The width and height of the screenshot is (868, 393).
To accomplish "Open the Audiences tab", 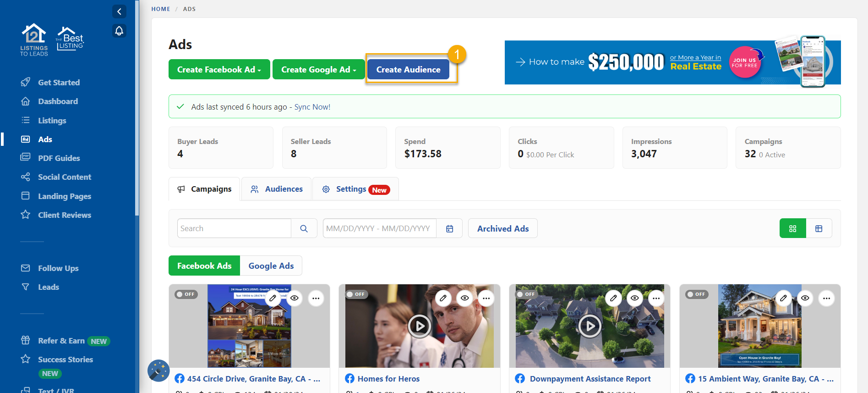I will pos(277,189).
